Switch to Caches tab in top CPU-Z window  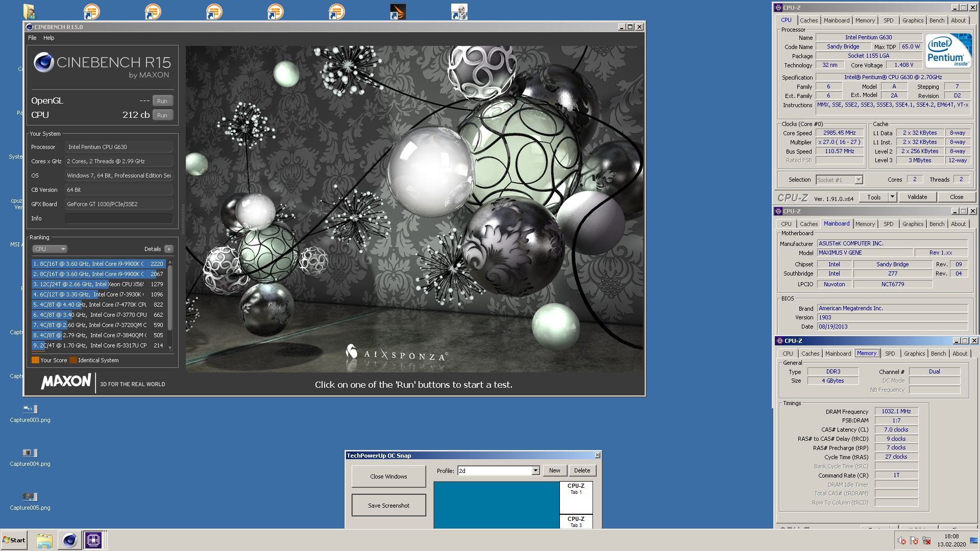tap(808, 20)
